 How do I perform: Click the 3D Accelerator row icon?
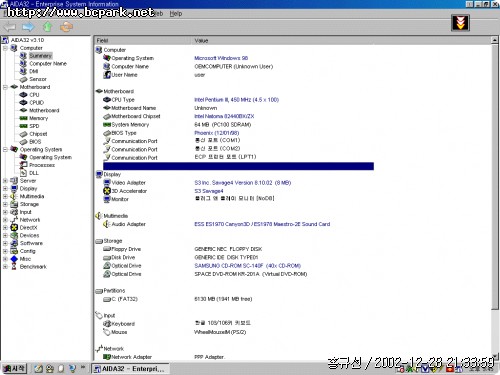point(107,191)
